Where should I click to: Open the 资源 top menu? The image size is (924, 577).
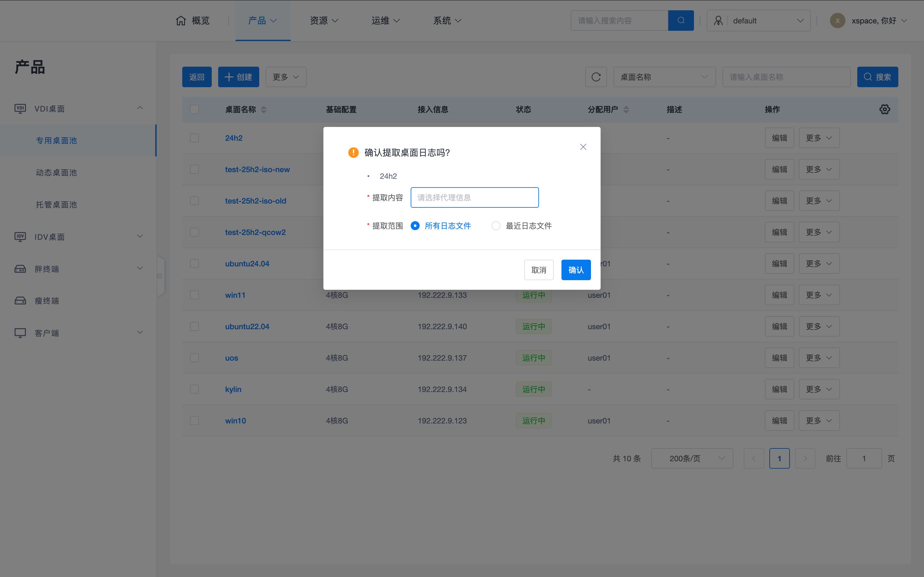point(323,21)
